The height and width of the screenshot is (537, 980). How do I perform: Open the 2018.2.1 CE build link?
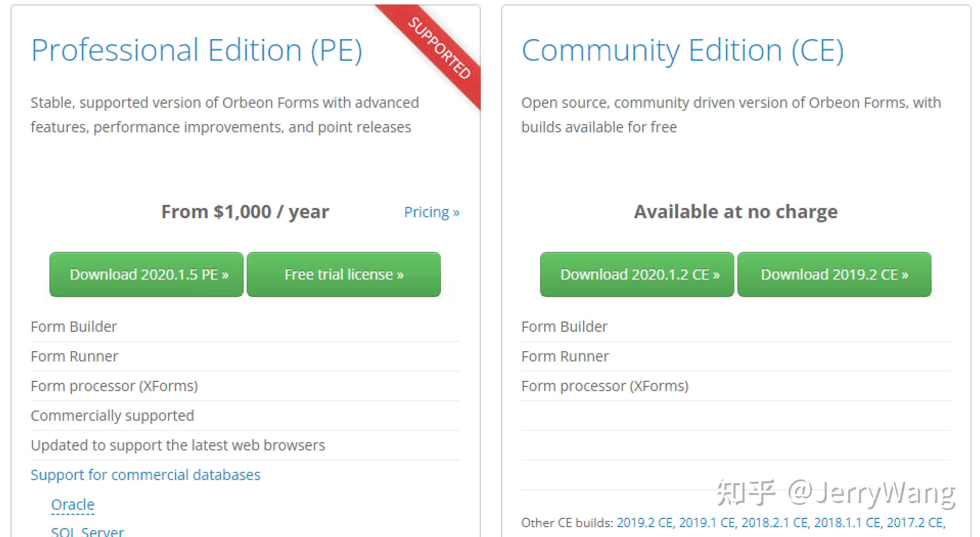[775, 523]
